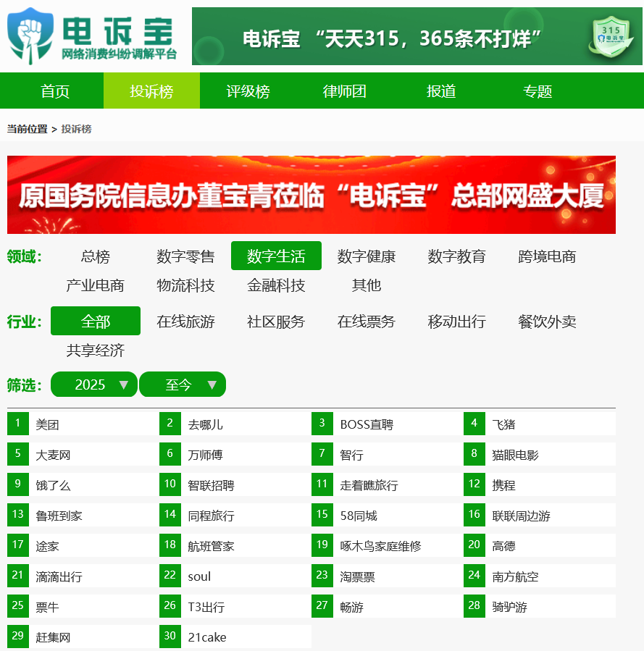
Task: Open rank 7 entry 智行
Action: coord(388,454)
